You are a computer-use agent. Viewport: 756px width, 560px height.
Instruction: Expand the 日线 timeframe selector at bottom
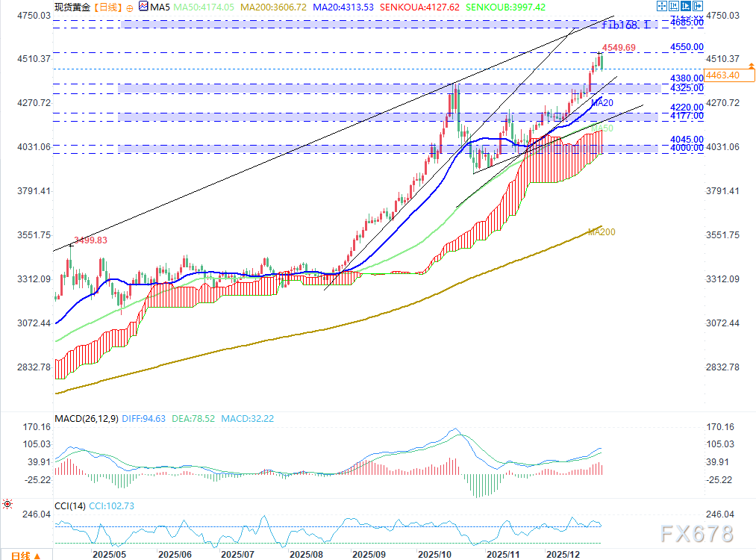[x=25, y=556]
